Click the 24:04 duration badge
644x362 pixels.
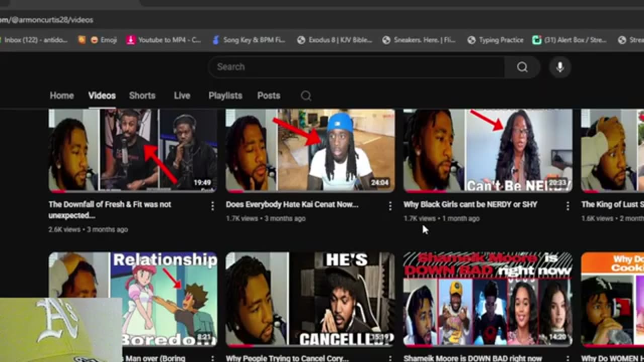point(380,183)
